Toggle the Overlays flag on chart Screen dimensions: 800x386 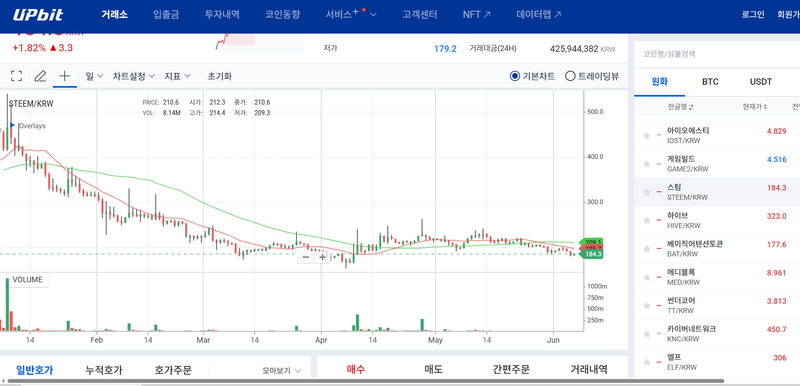pos(13,125)
